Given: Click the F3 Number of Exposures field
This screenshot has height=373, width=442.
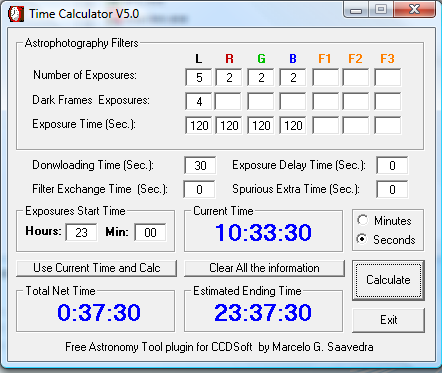Looking at the screenshot, I should point(388,77).
